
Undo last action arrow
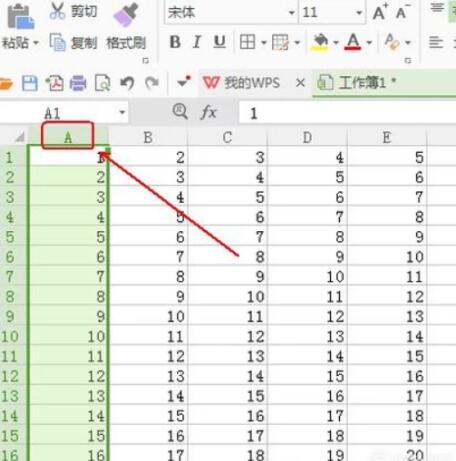tap(127, 83)
